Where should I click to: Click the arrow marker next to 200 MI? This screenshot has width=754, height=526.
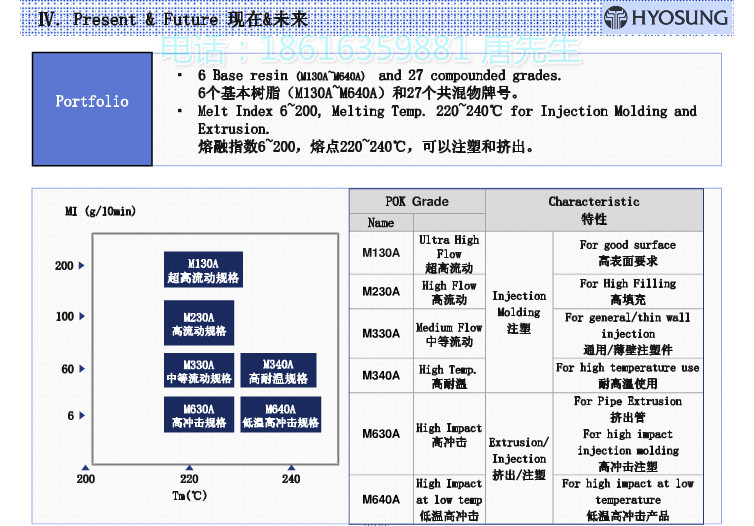click(82, 265)
